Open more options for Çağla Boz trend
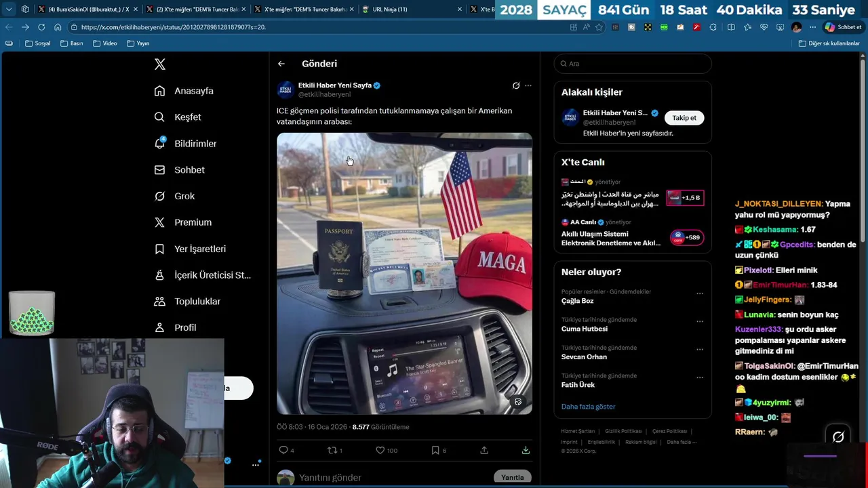 point(700,293)
